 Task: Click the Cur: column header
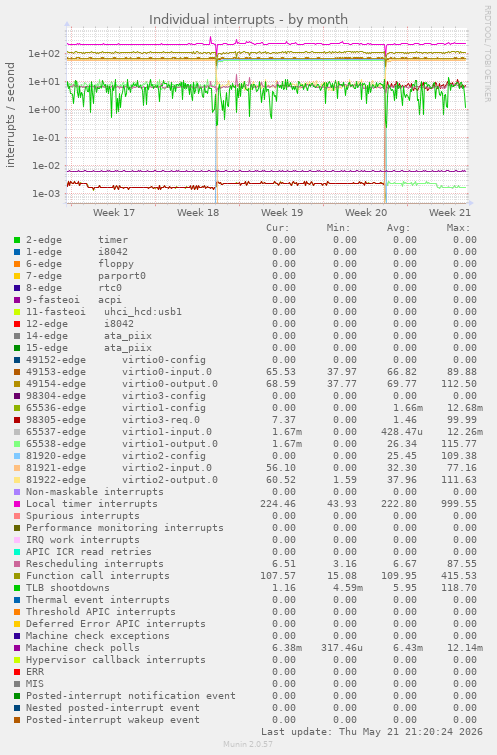(x=278, y=228)
